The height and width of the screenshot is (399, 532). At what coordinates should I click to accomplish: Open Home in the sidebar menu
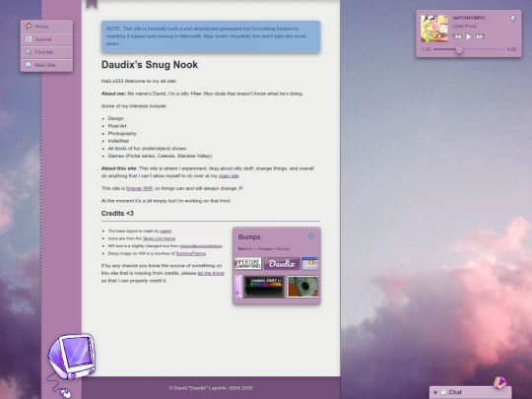(46, 27)
